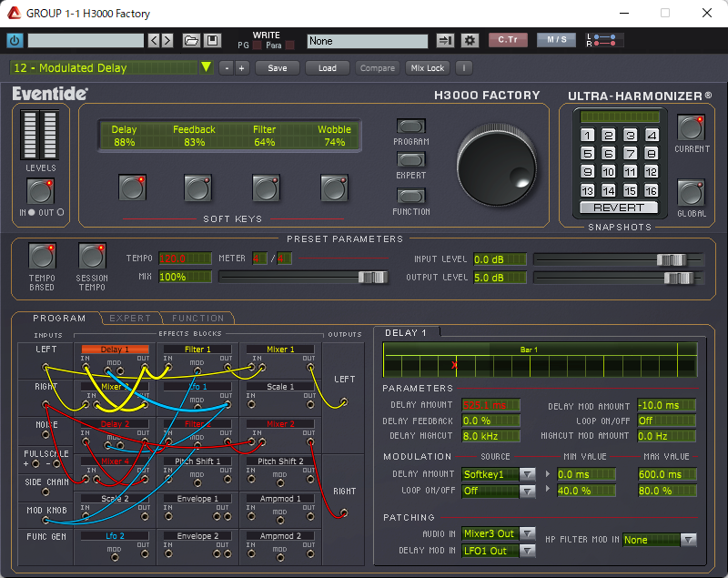Image resolution: width=728 pixels, height=578 pixels.
Task: Click the info button beside Mix Lock
Action: coord(464,68)
